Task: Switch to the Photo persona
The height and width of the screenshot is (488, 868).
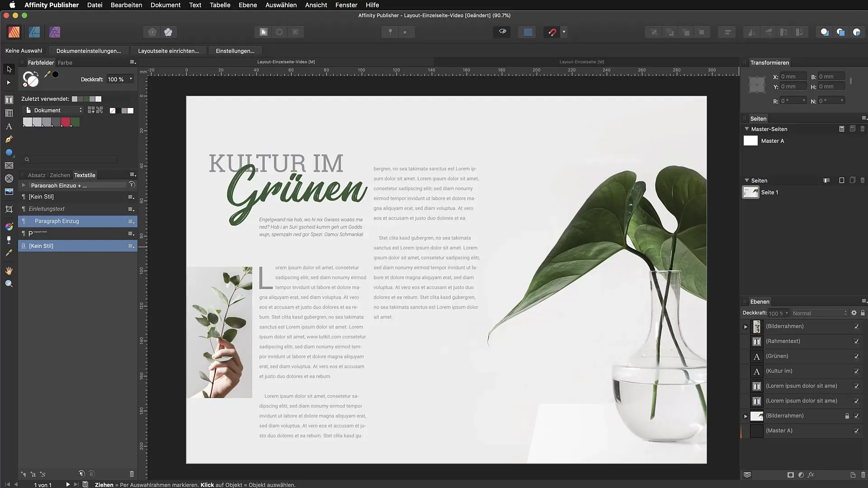Action: click(55, 32)
